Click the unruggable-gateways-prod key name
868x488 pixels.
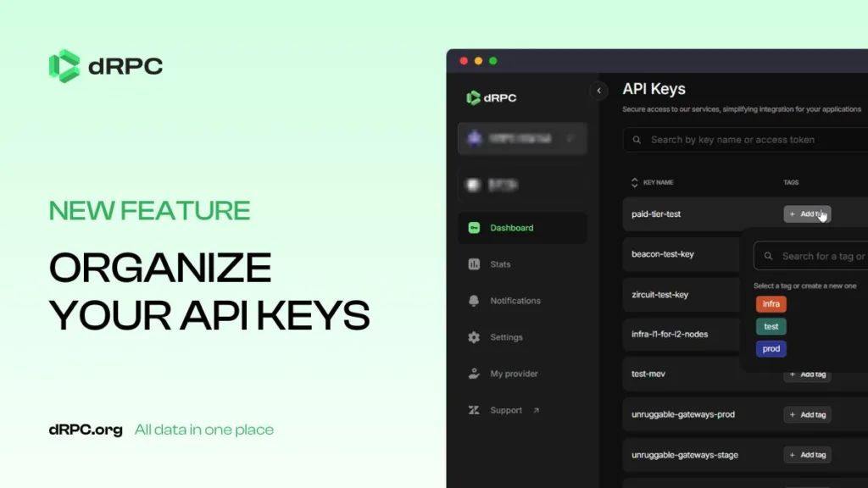pos(683,414)
